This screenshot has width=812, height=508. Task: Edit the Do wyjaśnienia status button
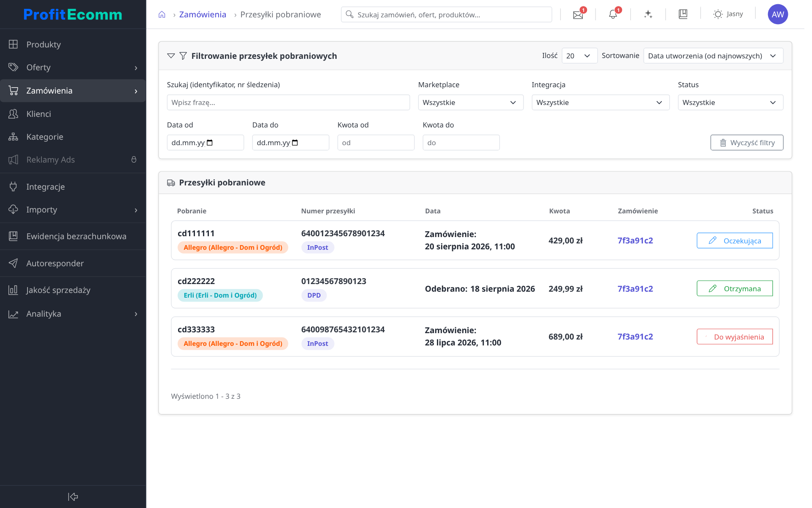point(734,337)
